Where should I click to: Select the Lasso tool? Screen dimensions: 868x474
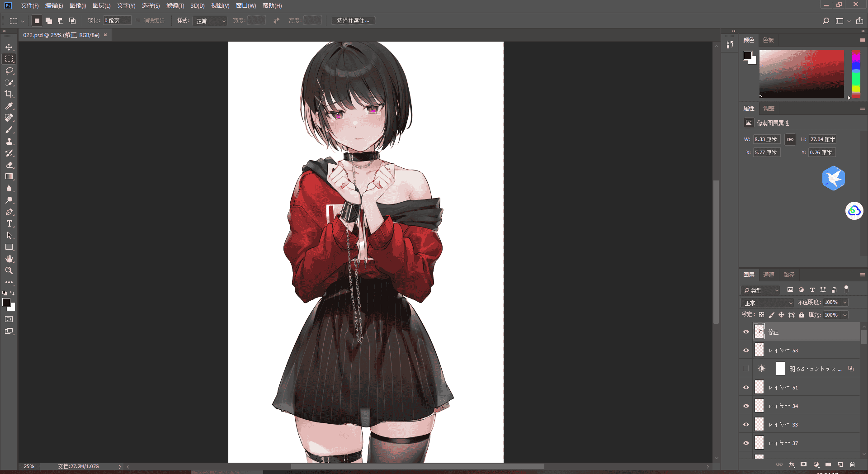click(9, 71)
